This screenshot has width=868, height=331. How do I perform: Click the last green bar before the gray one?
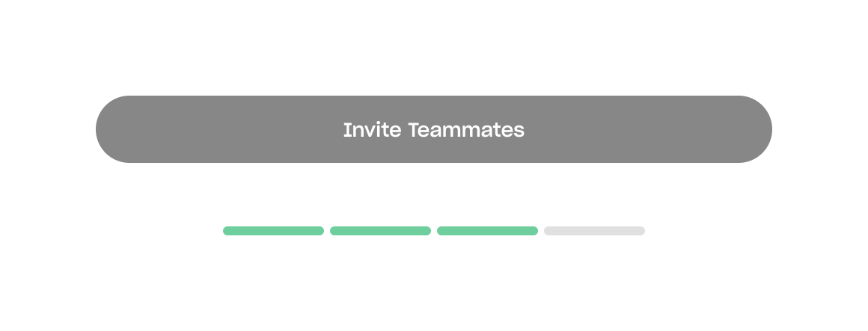coord(487,231)
